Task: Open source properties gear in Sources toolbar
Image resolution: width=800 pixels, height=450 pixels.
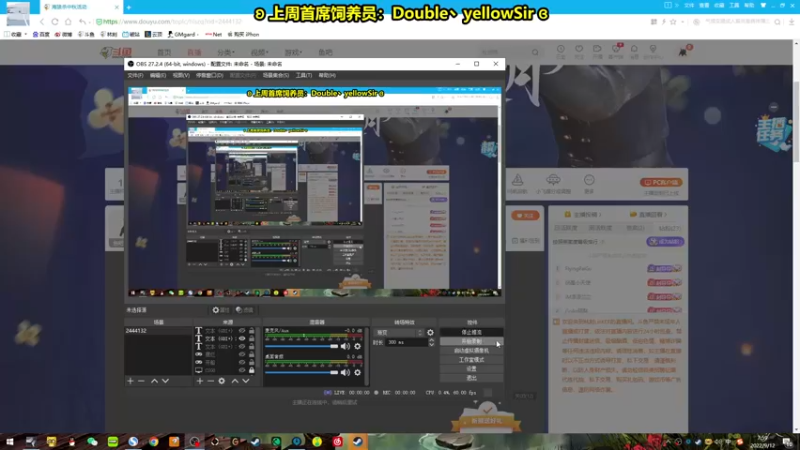Action: pos(221,381)
